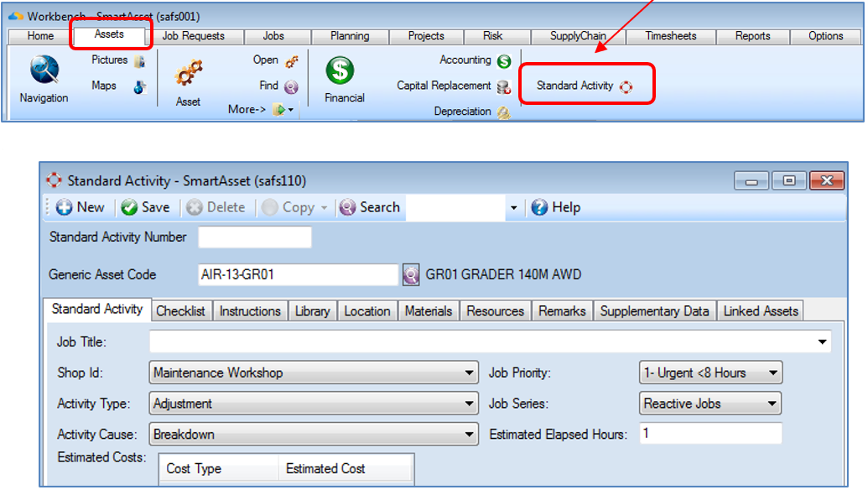
Task: Open the Navigation globe icon
Action: pyautogui.click(x=44, y=70)
